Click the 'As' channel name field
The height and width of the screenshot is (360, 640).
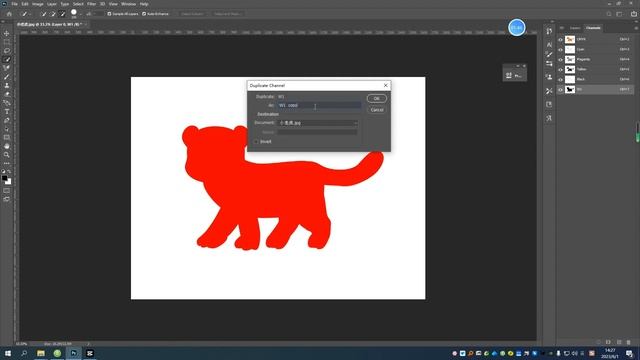coord(319,105)
